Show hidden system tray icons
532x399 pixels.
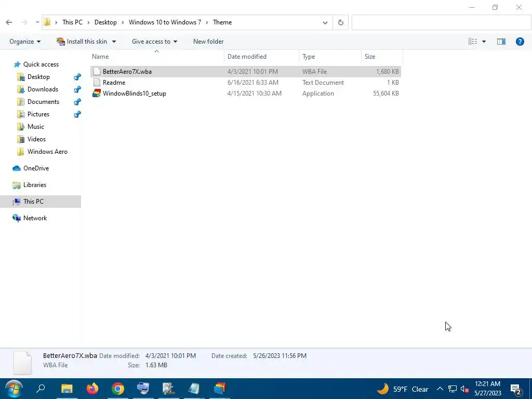[x=440, y=389]
